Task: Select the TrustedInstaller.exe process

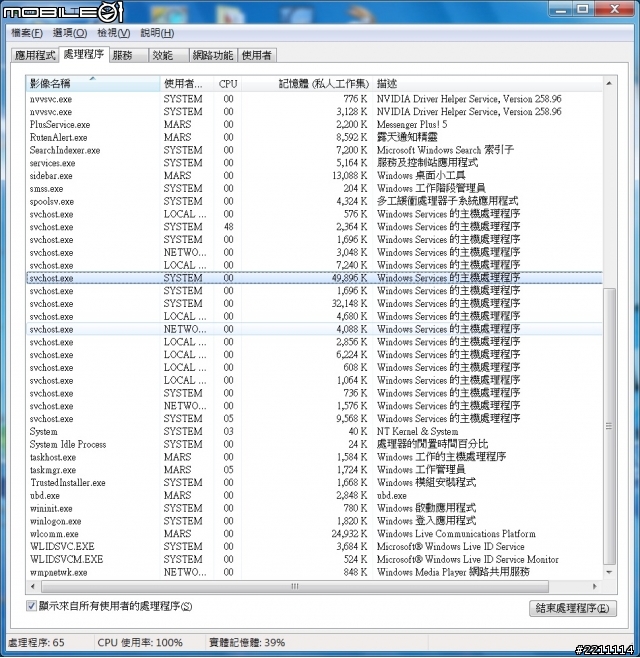Action: point(314,483)
